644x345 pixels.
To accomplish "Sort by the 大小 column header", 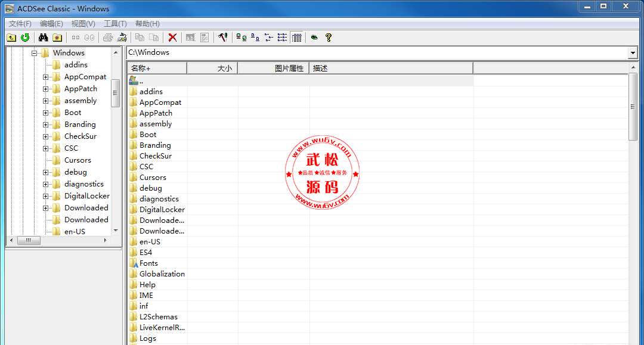I will tap(212, 68).
